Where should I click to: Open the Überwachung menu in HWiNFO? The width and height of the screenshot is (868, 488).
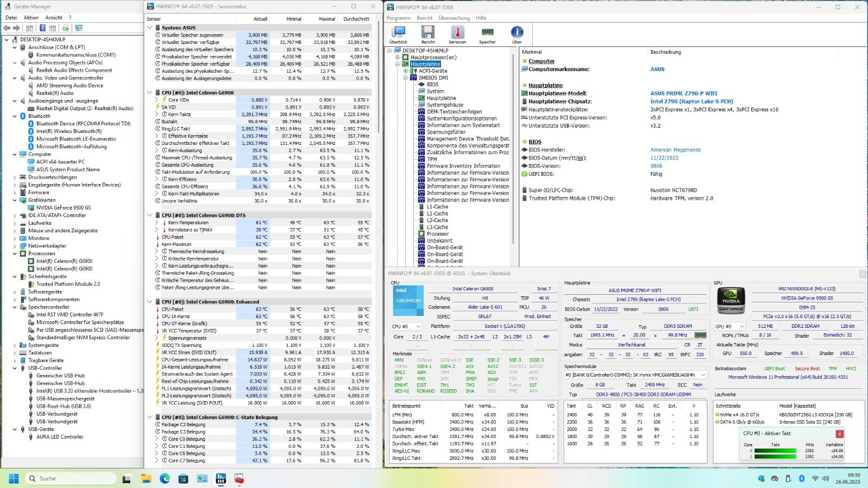point(454,18)
